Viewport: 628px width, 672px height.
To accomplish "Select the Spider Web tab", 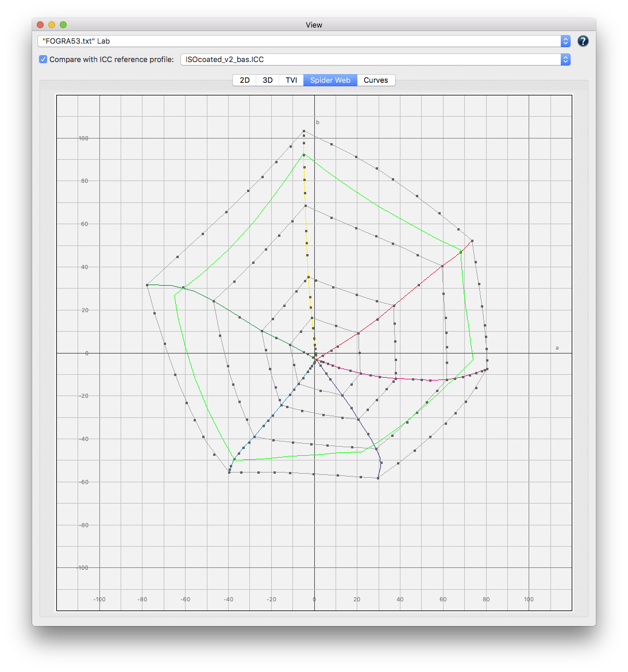I will pos(330,80).
